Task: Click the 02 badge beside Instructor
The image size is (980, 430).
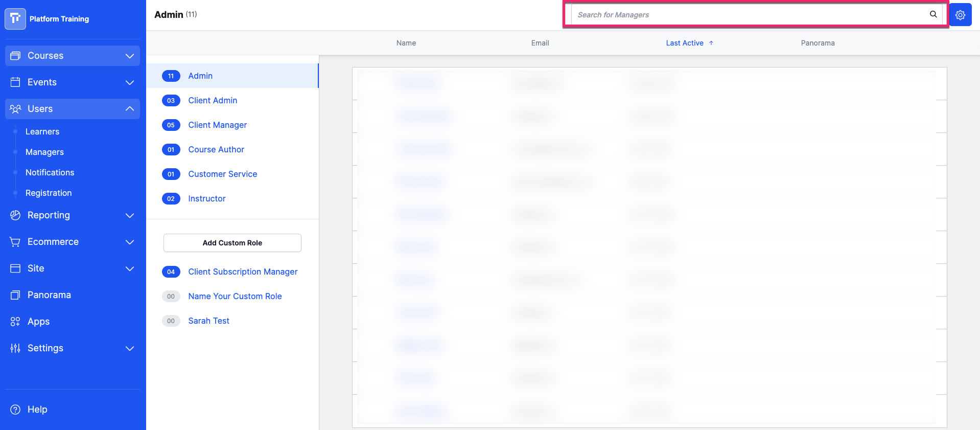Action: point(171,198)
